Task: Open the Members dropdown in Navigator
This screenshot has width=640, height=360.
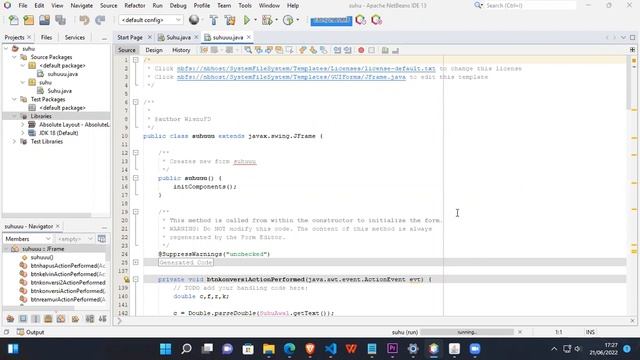Action: (x=28, y=239)
